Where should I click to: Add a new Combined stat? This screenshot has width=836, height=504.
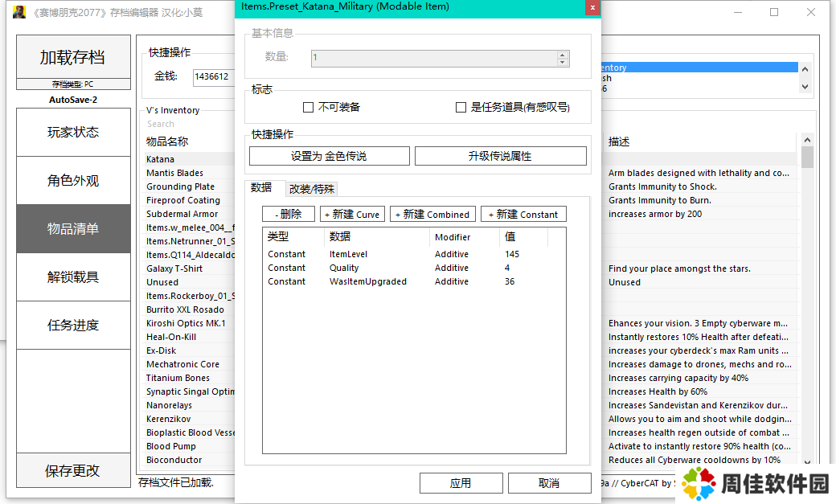tap(432, 215)
